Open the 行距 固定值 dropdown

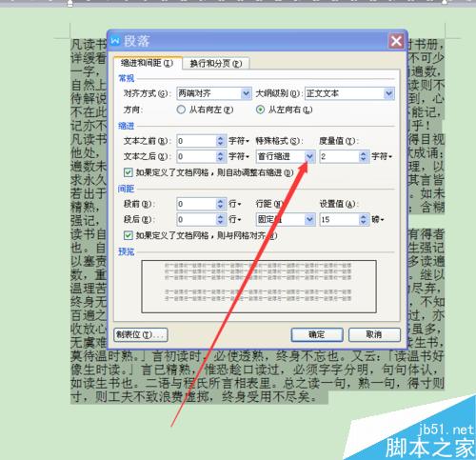309,219
